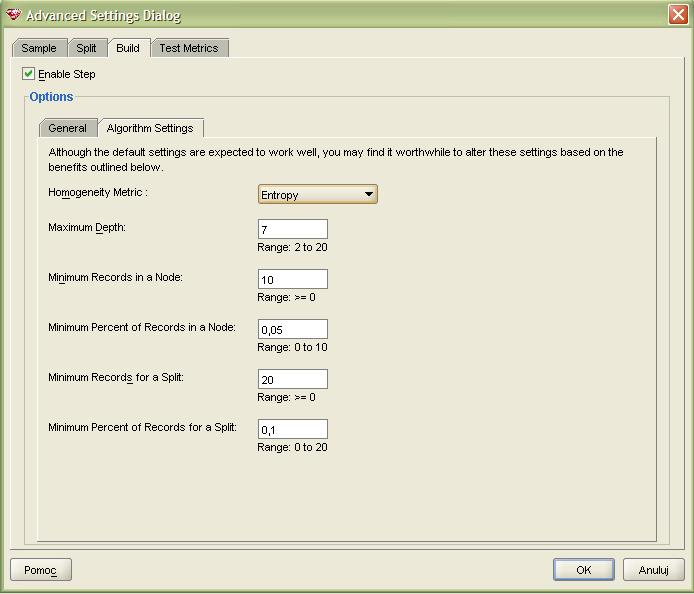Click the dialog title bar application icon
694x594 pixels.
[13, 14]
